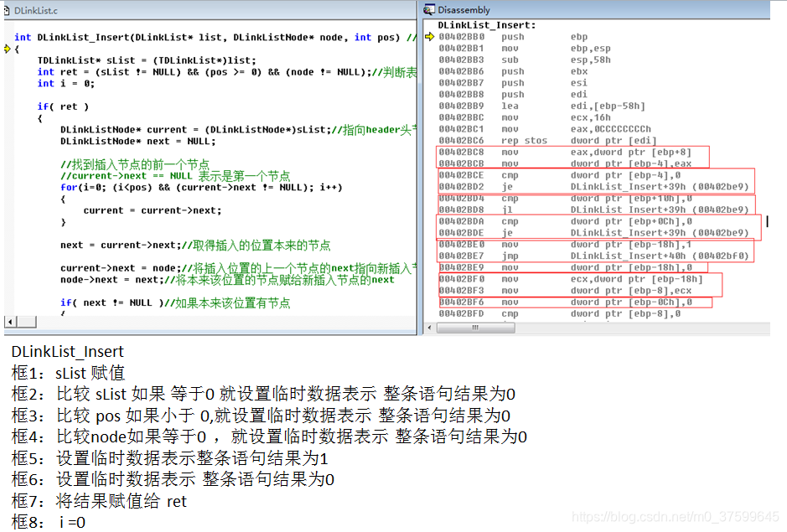Click the 'push edi' line at 00402BB8
Screen dimensions: 787x532
click(513, 95)
